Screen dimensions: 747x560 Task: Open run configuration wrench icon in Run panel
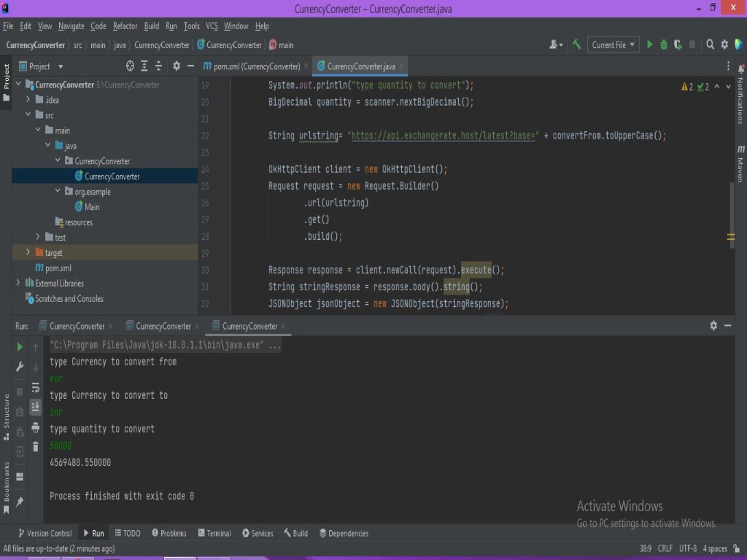(20, 367)
